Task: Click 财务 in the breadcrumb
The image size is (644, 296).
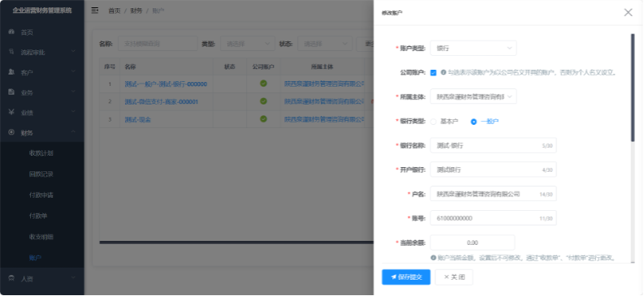Action: tap(136, 11)
